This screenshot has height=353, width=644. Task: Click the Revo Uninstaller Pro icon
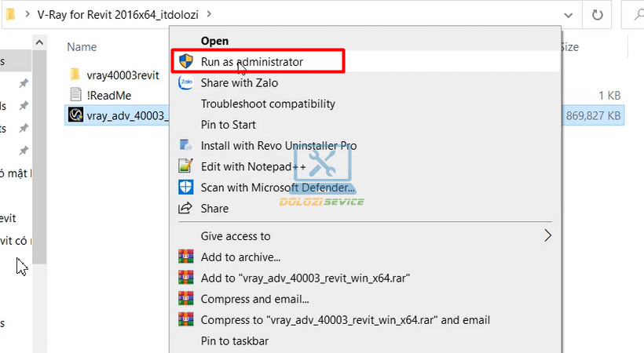pyautogui.click(x=186, y=145)
